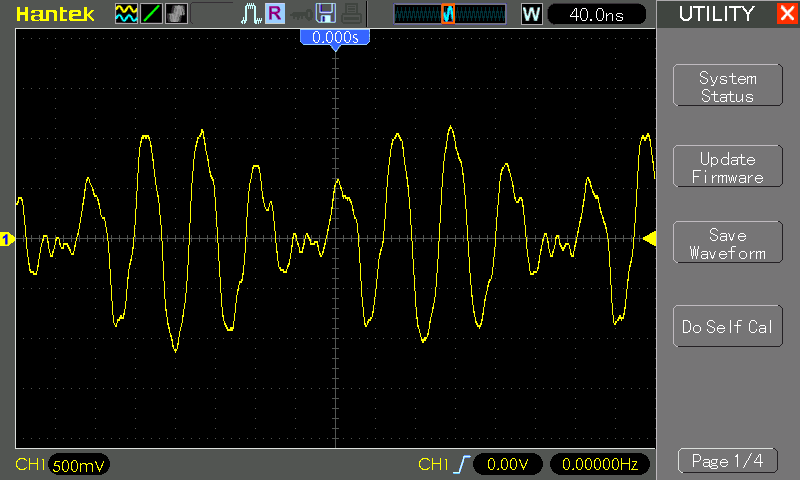Image resolution: width=800 pixels, height=480 pixels.
Task: Click the UTILITY menu title
Action: click(x=716, y=14)
